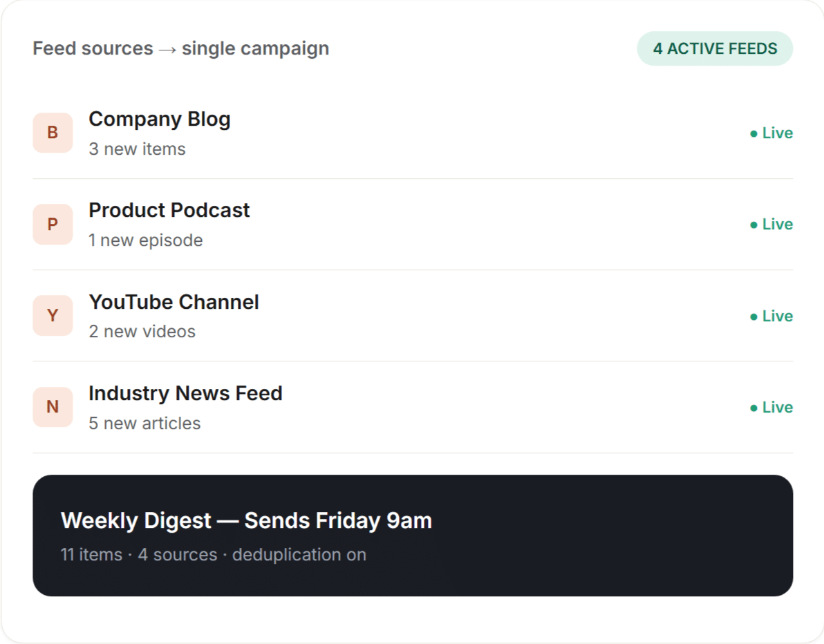824x644 pixels.
Task: Open the Company Blog feed title
Action: click(159, 120)
